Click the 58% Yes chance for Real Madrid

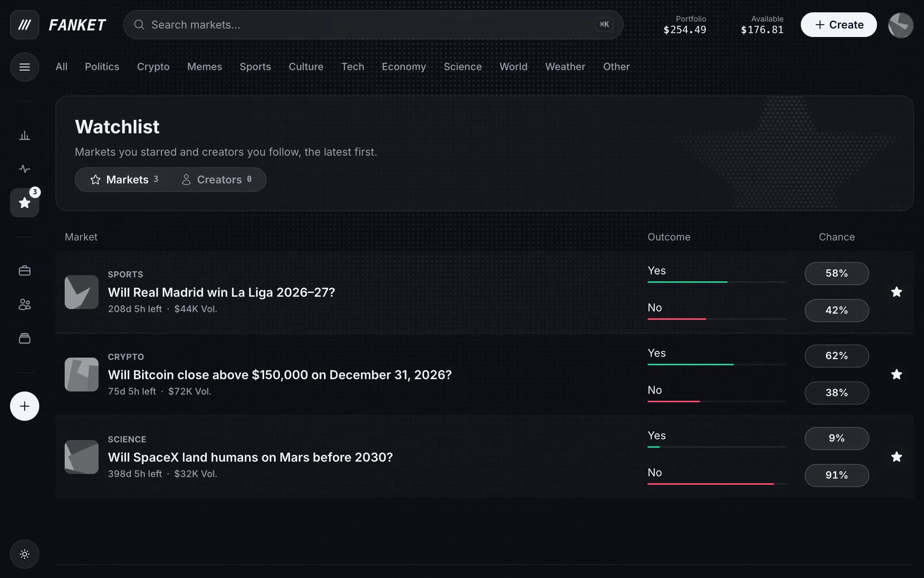tap(837, 274)
